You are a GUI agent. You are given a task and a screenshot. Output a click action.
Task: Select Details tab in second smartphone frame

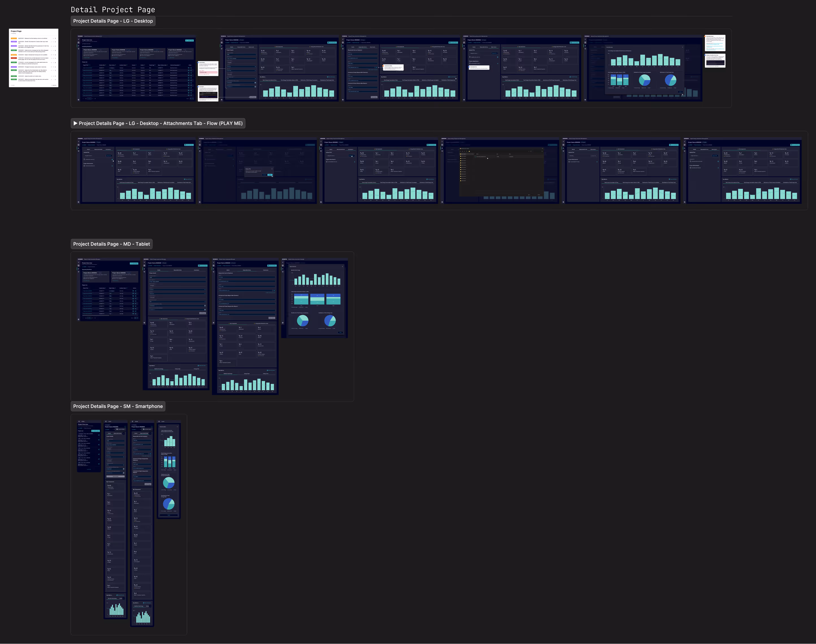tap(109, 434)
